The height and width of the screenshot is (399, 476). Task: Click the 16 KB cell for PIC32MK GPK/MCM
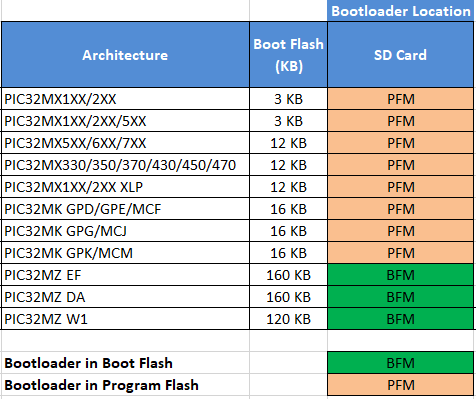click(288, 253)
